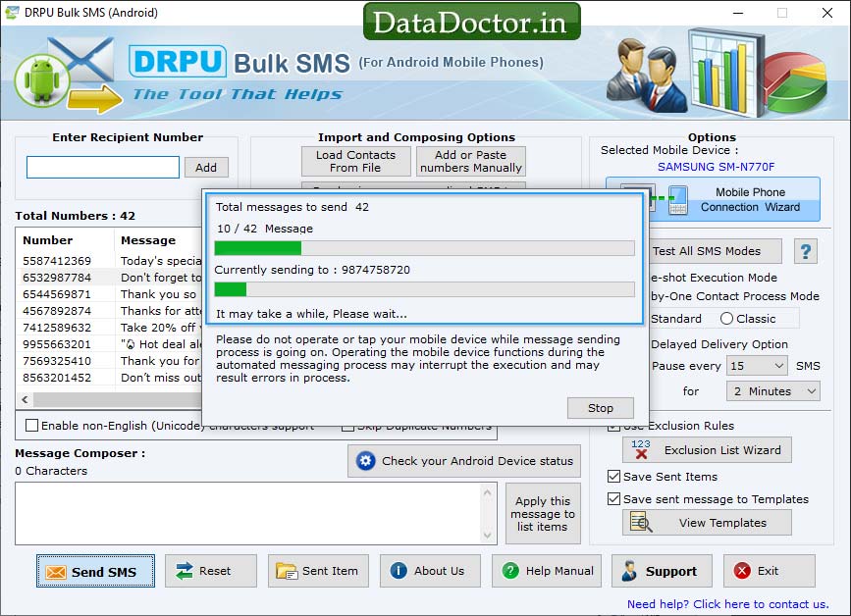Select the row with number 7412589632
The width and height of the screenshot is (851, 616).
click(109, 328)
